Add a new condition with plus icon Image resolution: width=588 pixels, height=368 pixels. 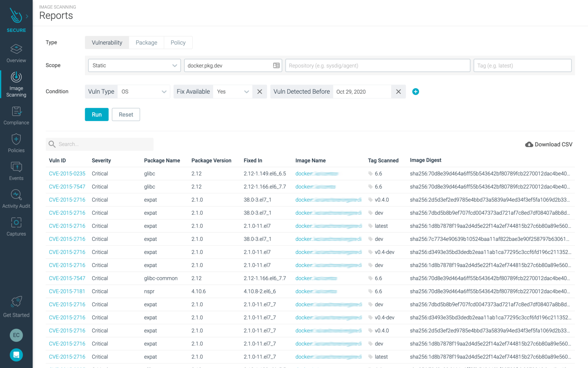(x=415, y=92)
